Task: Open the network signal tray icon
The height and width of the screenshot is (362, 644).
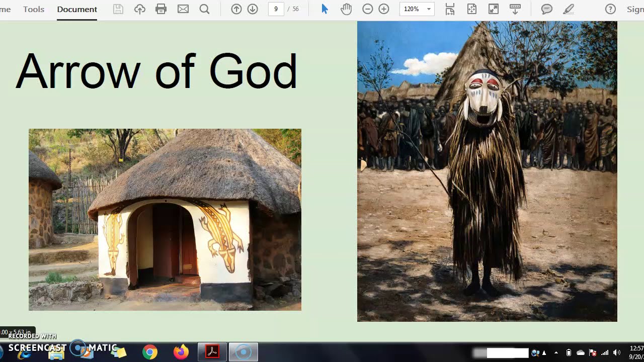Action: [605, 352]
